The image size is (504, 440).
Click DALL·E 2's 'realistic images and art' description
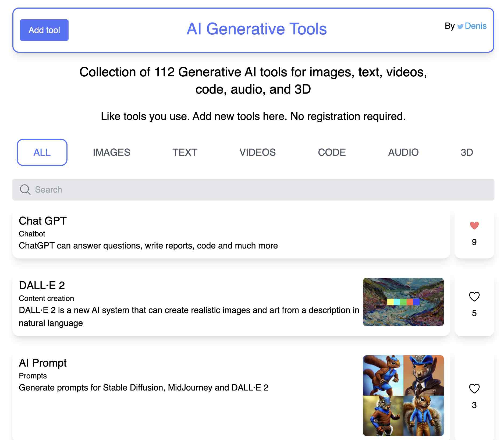click(189, 317)
